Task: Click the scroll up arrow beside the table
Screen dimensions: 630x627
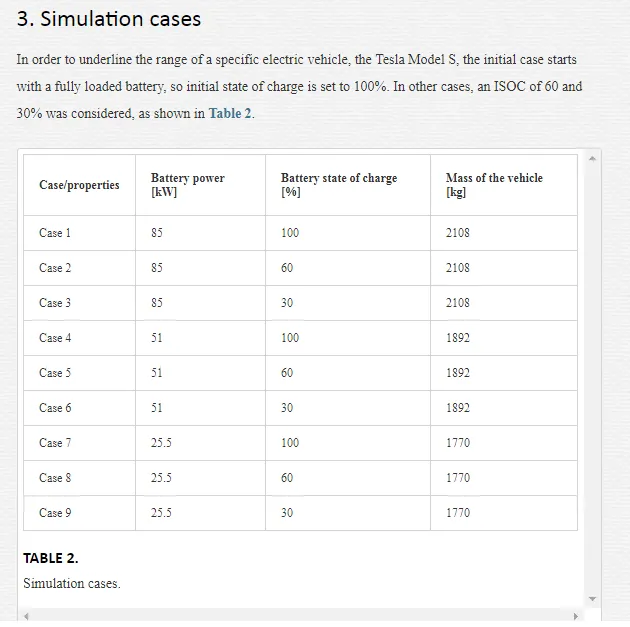Action: (x=592, y=159)
